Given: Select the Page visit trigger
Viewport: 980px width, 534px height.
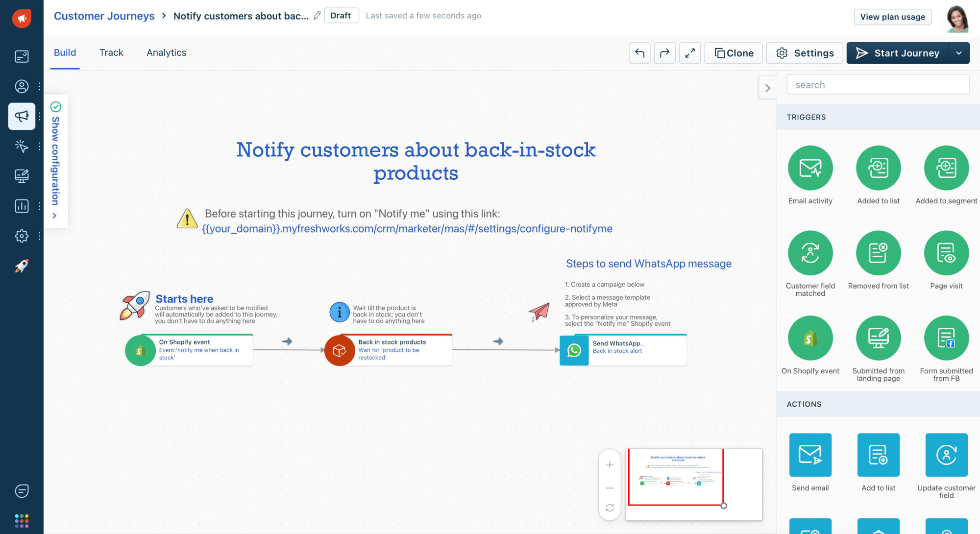Looking at the screenshot, I should tap(946, 253).
